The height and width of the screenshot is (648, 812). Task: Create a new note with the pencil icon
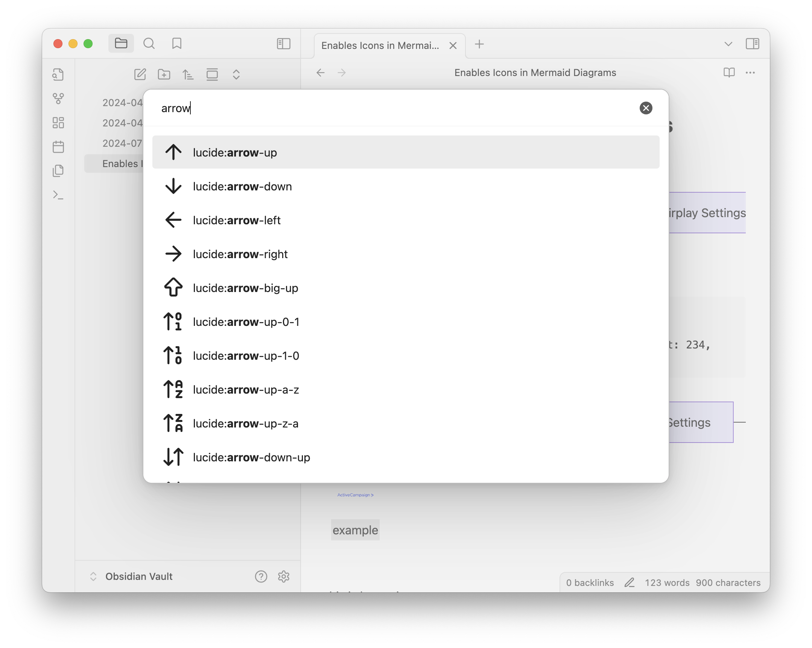tap(140, 74)
